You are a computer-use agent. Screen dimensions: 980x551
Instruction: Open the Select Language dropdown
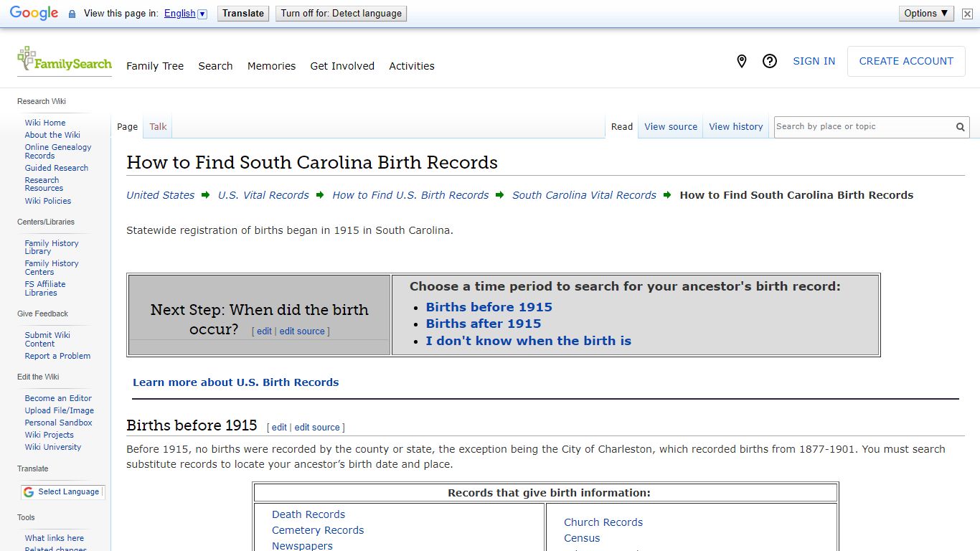coord(62,492)
